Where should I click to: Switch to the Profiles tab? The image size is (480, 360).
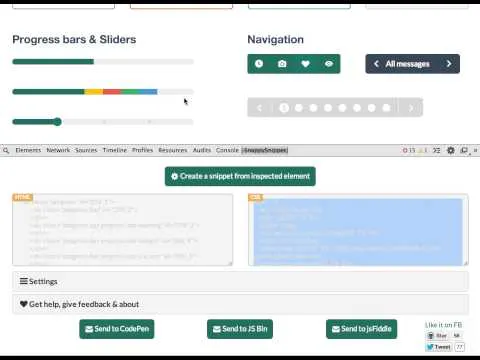point(142,150)
